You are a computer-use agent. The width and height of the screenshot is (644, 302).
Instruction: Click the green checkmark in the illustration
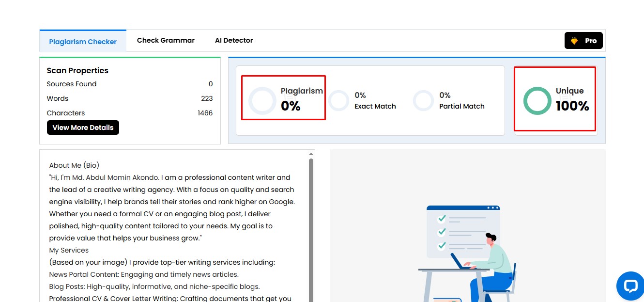(x=443, y=218)
